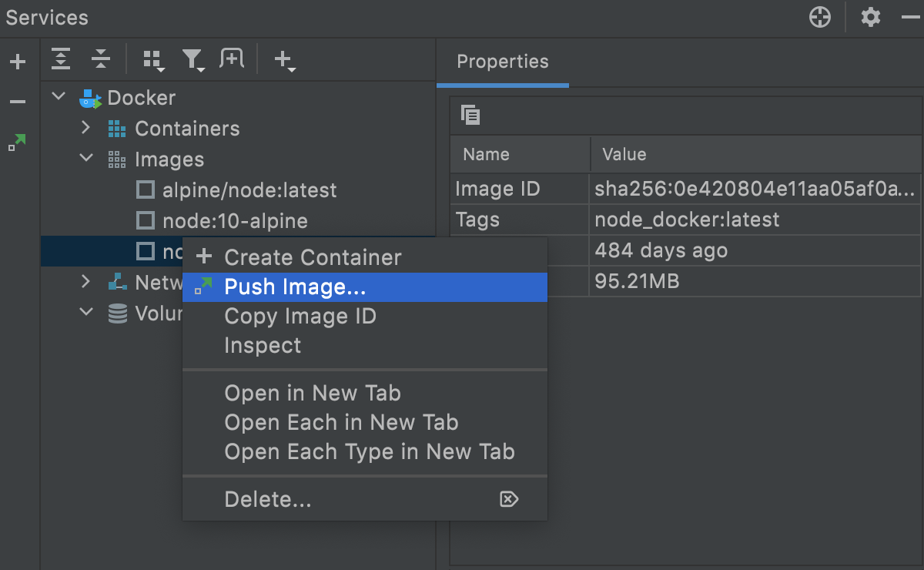Click the Open in New Tab toolbar icon
The height and width of the screenshot is (570, 924).
pos(232,58)
